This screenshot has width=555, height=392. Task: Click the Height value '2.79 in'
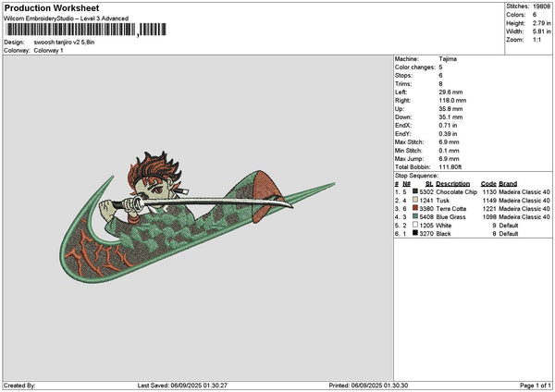click(541, 23)
